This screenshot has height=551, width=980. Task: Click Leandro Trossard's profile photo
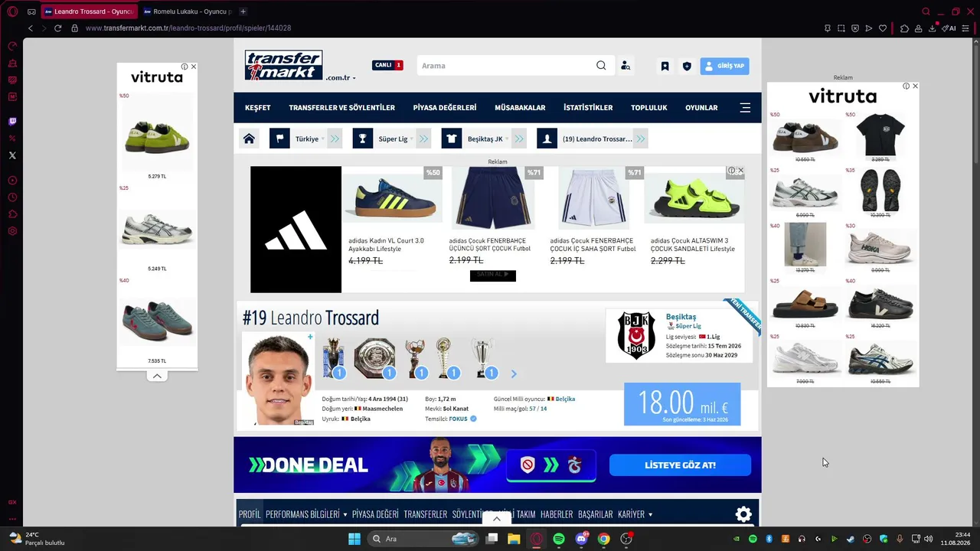[x=278, y=380]
